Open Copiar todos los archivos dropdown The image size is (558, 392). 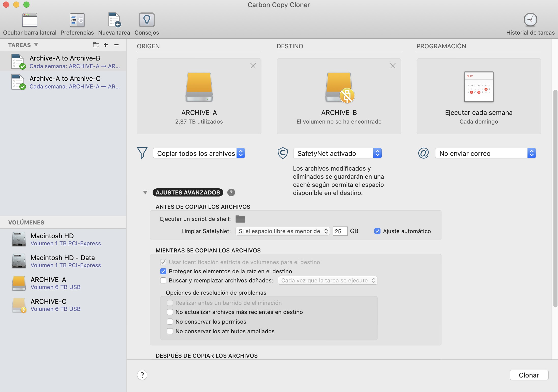click(199, 153)
